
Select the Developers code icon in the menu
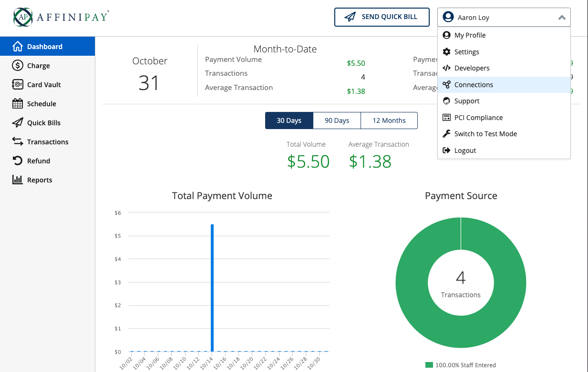click(446, 68)
